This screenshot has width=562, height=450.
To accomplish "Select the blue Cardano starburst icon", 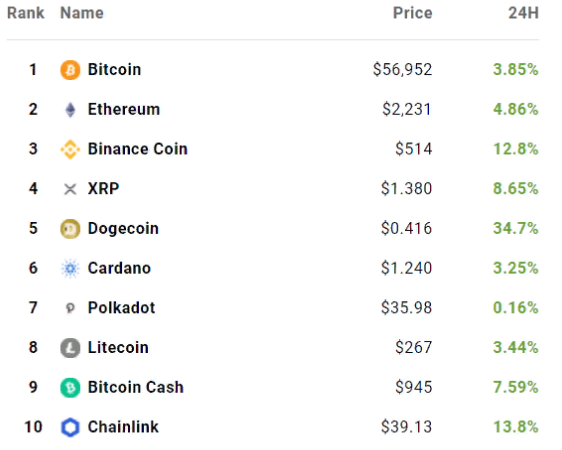I will pyautogui.click(x=70, y=268).
